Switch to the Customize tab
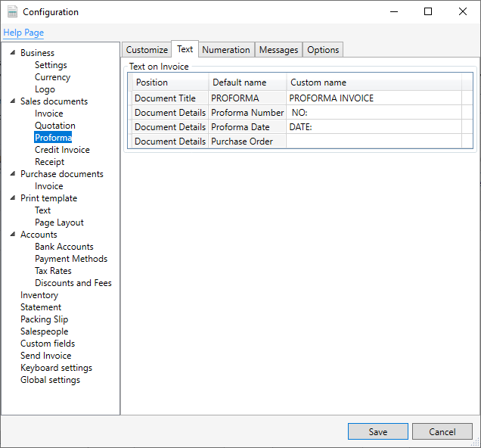The height and width of the screenshot is (448, 481). (x=147, y=50)
